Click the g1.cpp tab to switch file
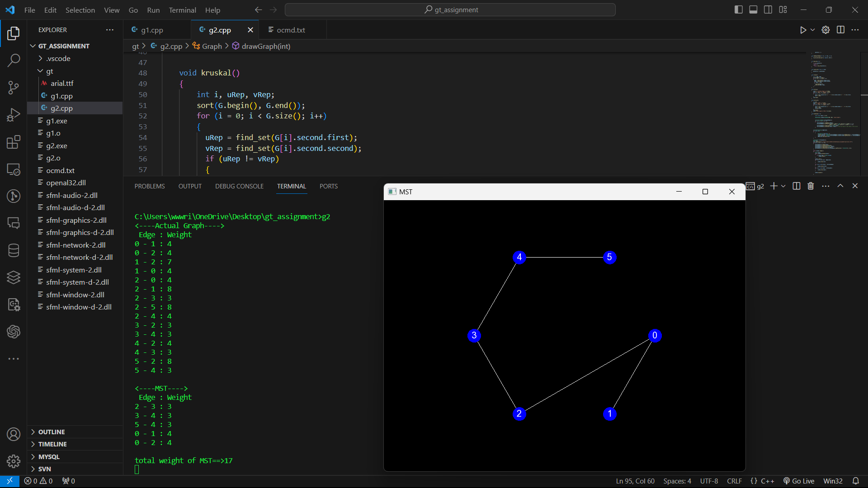The height and width of the screenshot is (488, 868). [x=153, y=30]
